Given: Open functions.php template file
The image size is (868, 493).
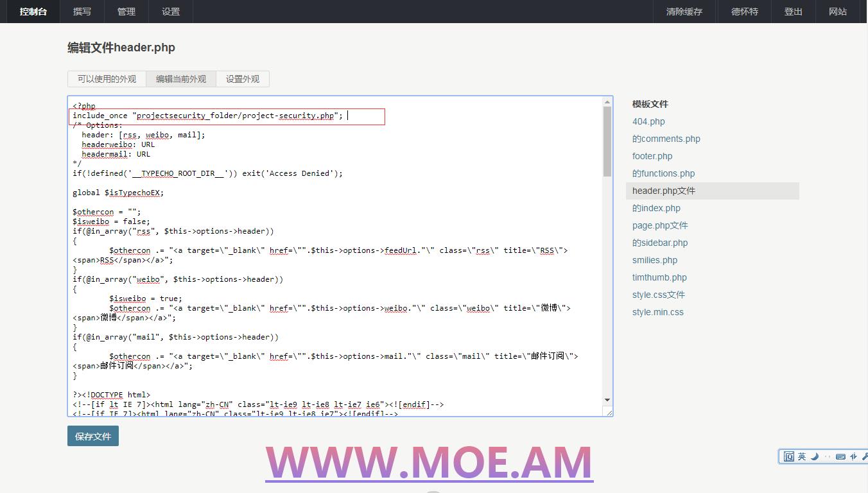Looking at the screenshot, I should click(x=664, y=173).
